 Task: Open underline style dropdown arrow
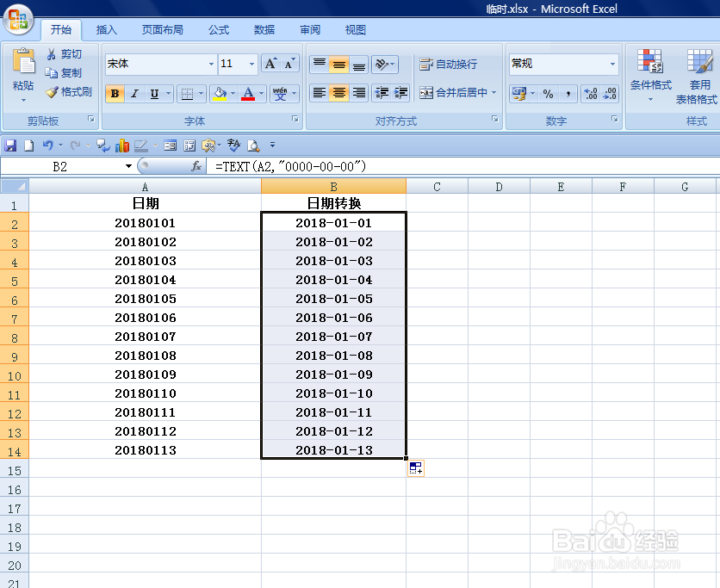pyautogui.click(x=168, y=94)
